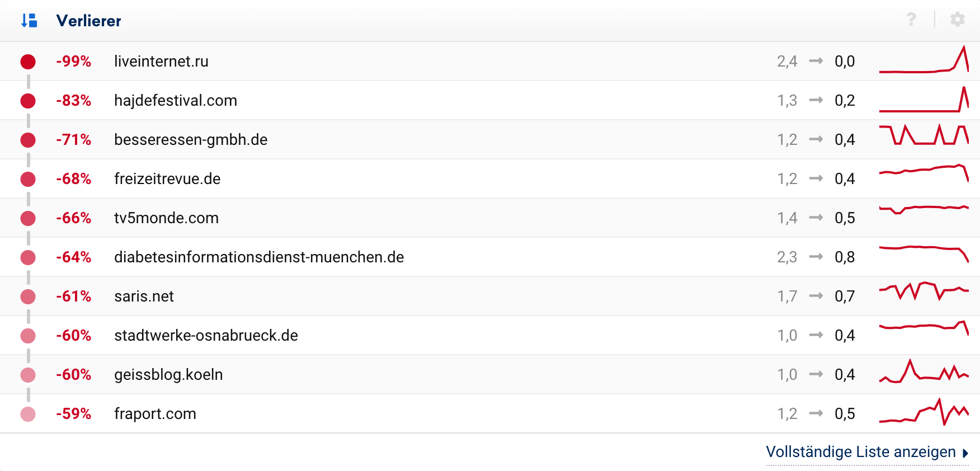The width and height of the screenshot is (980, 471).
Task: Select the freizeitrevue.de entry
Action: (167, 178)
